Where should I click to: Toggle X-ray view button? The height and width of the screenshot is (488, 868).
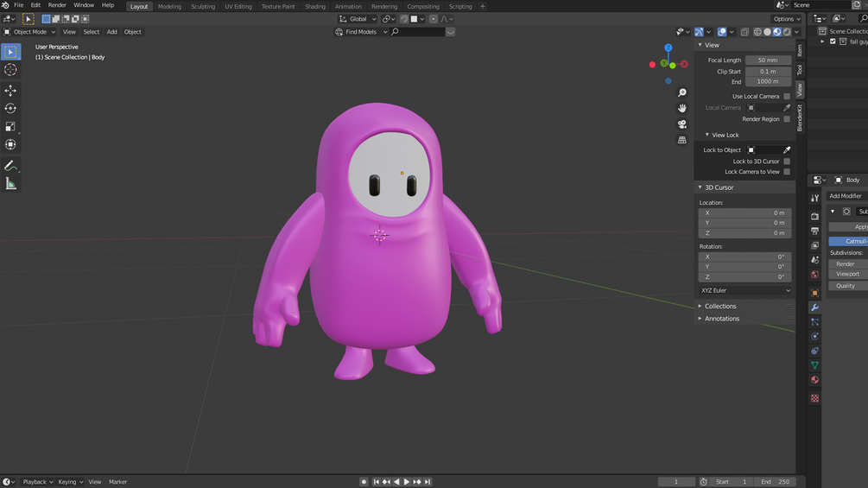coord(744,32)
